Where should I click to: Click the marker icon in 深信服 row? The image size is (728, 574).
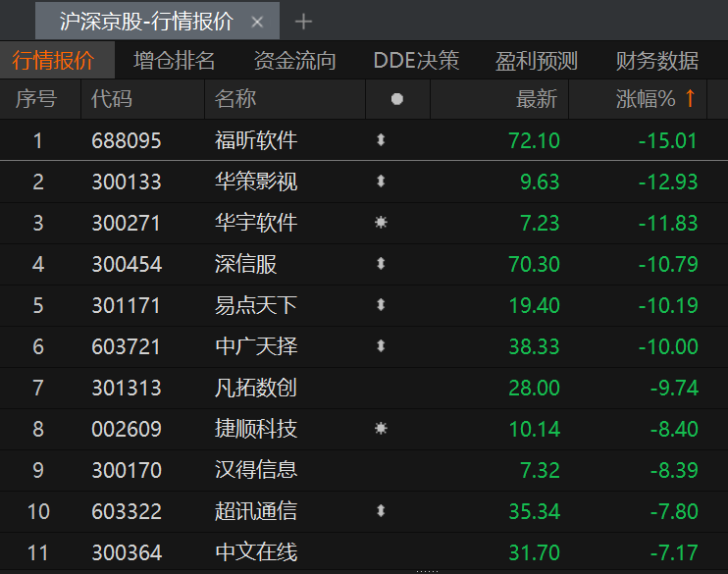pos(381,264)
